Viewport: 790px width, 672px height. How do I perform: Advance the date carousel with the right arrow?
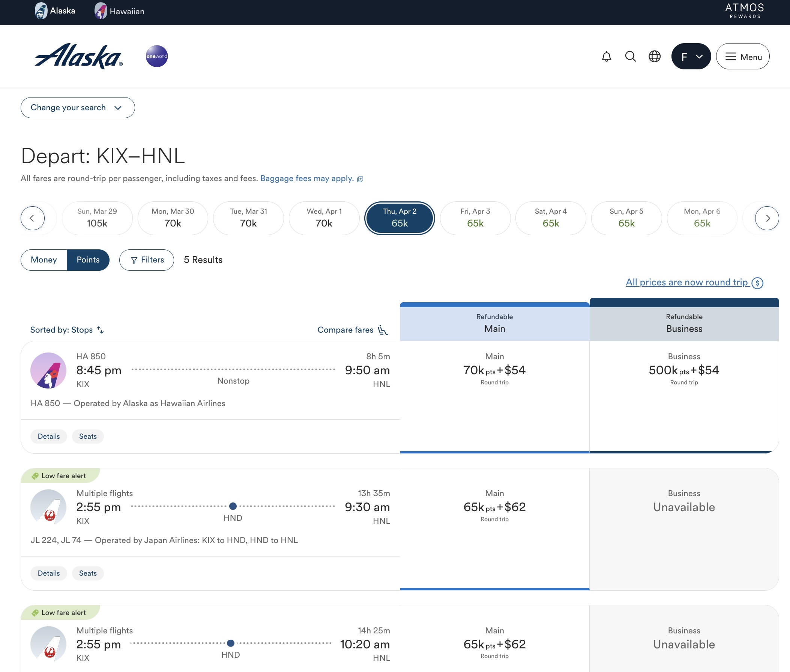(767, 218)
